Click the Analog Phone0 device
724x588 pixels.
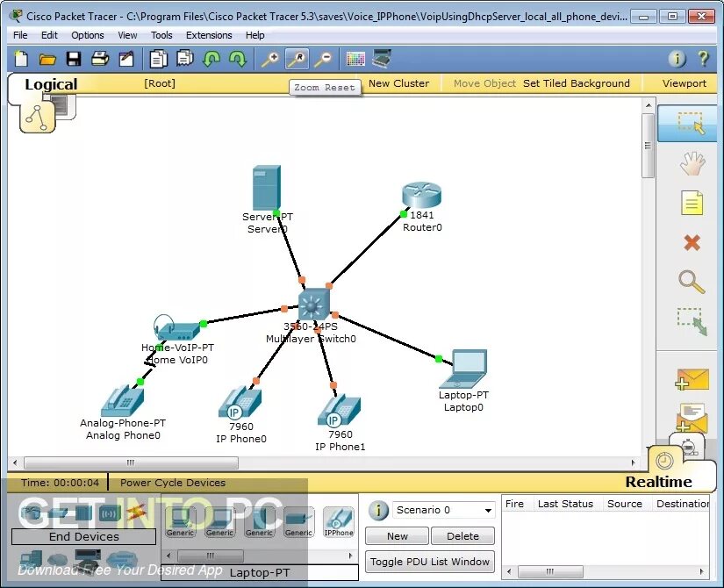point(122,401)
